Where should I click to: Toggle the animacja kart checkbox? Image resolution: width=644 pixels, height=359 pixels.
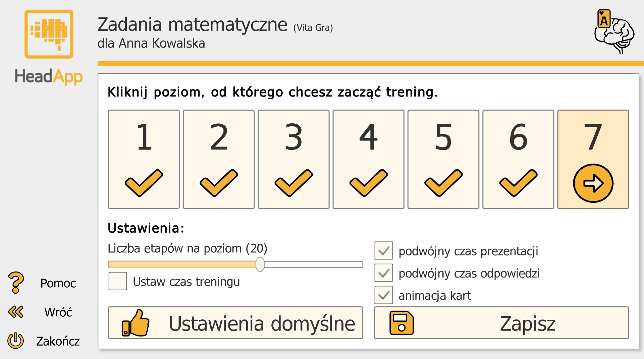(x=383, y=295)
